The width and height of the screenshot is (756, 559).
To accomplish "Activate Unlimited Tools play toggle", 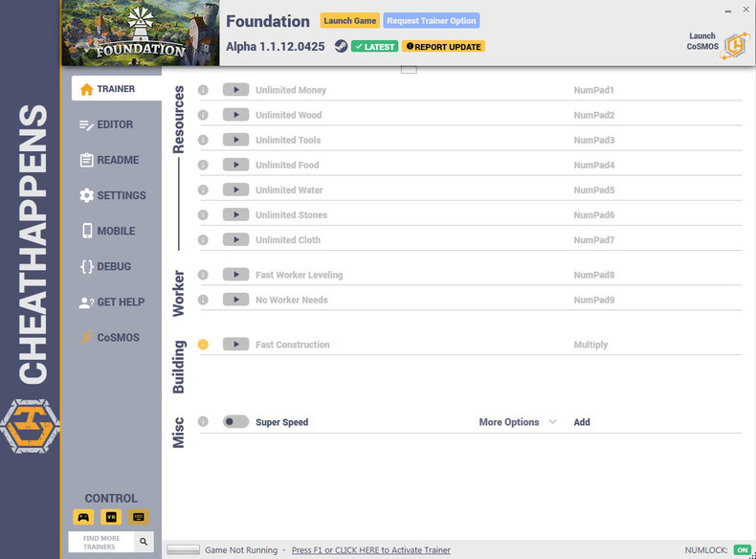I will coord(235,140).
